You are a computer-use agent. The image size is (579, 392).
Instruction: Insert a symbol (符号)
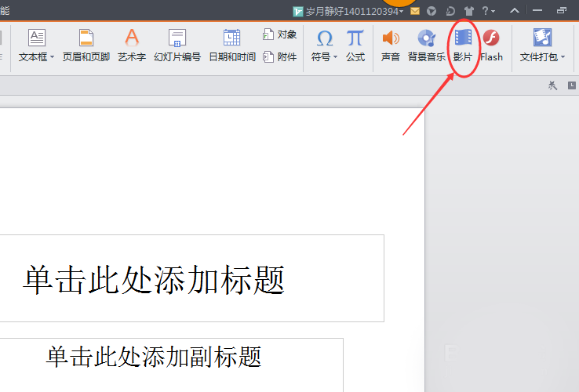coord(324,45)
